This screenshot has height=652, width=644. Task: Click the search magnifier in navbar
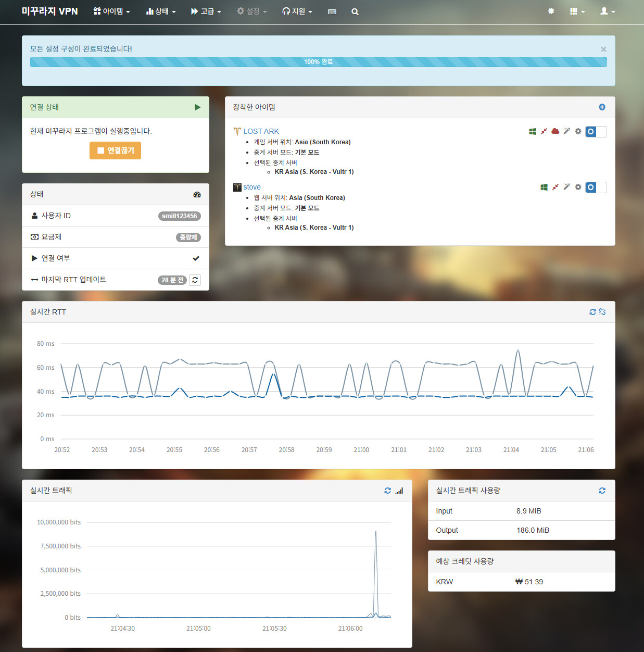coord(355,11)
